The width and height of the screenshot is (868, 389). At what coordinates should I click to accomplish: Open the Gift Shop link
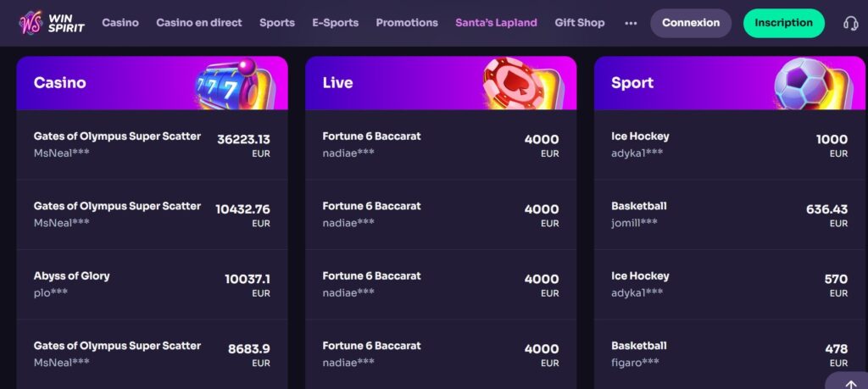pos(580,23)
